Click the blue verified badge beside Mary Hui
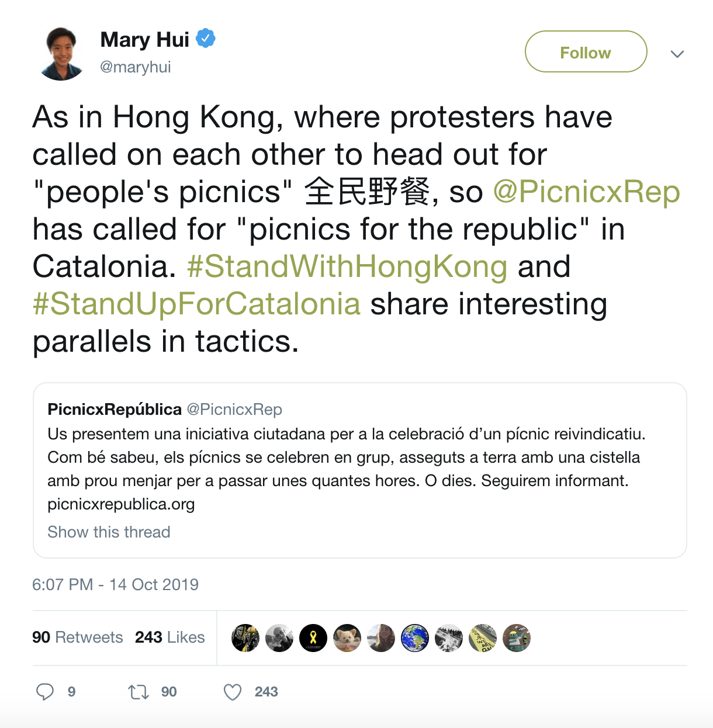The height and width of the screenshot is (728, 713). point(205,39)
